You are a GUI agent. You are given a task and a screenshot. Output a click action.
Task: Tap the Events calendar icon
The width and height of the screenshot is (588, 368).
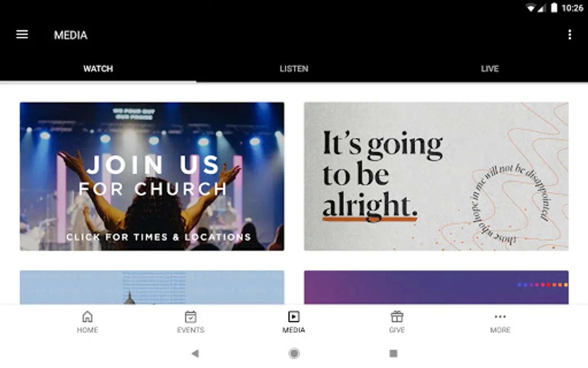click(191, 316)
